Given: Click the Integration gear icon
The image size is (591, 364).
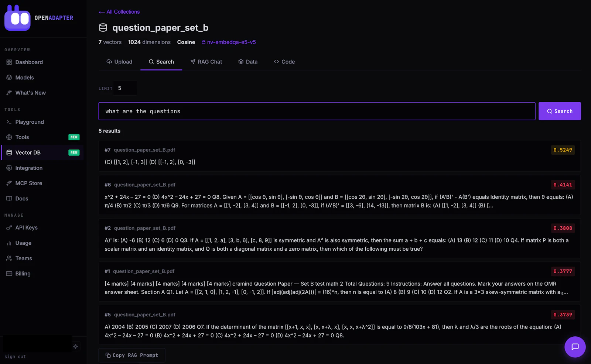Looking at the screenshot, I should (9, 168).
